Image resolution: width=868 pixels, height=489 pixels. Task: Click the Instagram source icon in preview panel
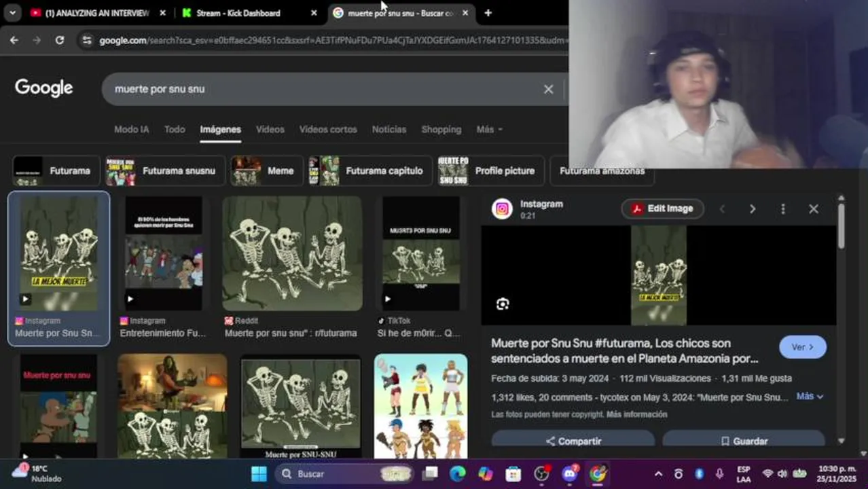[503, 209]
